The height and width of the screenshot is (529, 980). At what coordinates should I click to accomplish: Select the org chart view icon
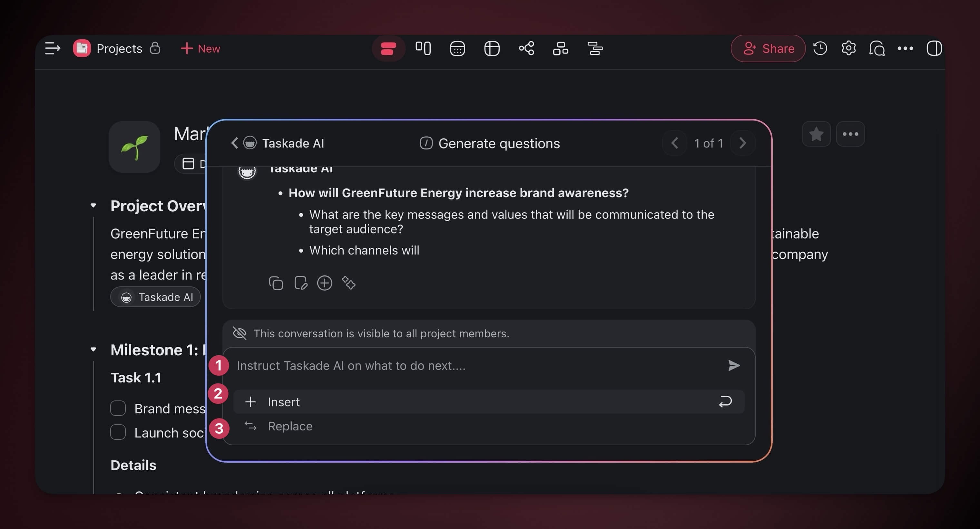tap(560, 48)
